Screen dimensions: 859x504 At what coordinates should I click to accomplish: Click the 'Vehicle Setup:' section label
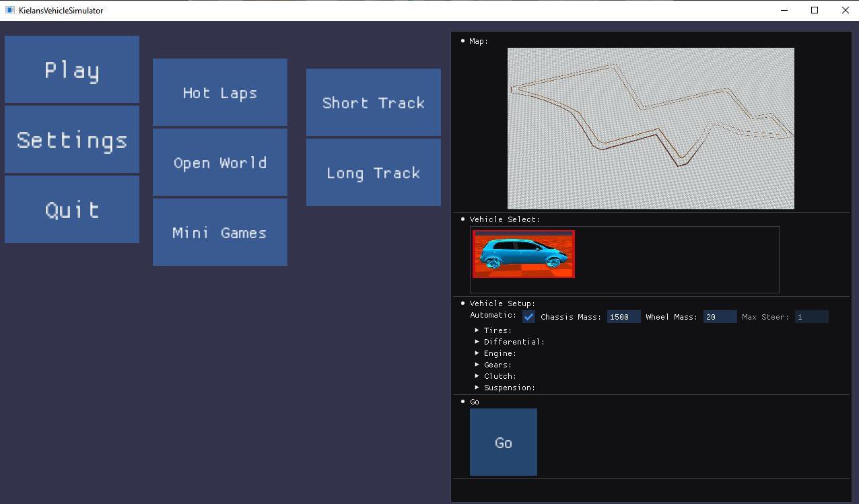503,303
